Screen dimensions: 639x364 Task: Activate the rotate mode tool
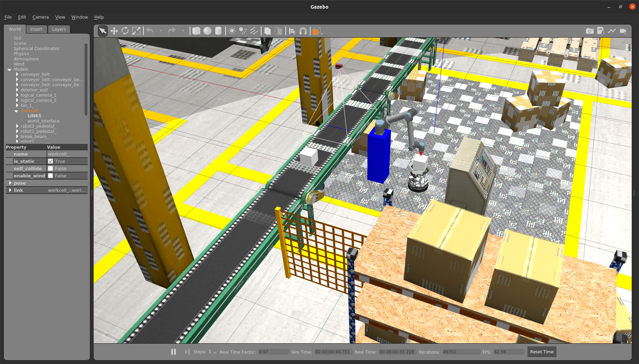coord(125,31)
